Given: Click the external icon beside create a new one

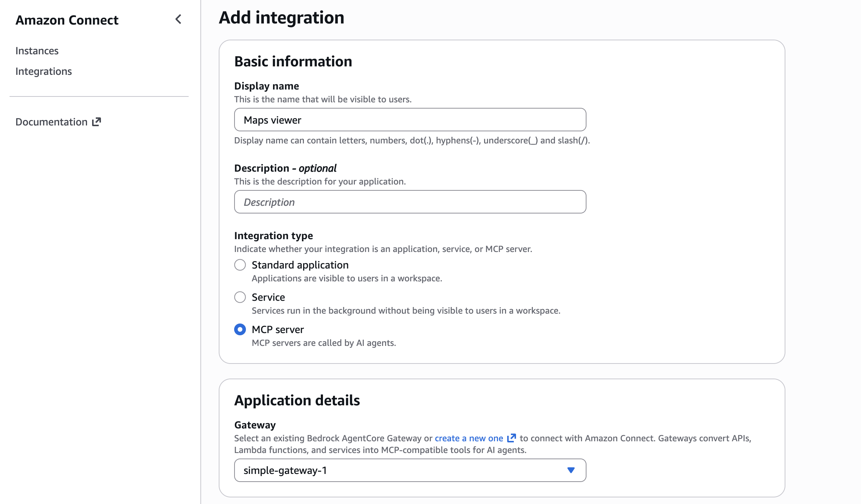Looking at the screenshot, I should point(511,438).
